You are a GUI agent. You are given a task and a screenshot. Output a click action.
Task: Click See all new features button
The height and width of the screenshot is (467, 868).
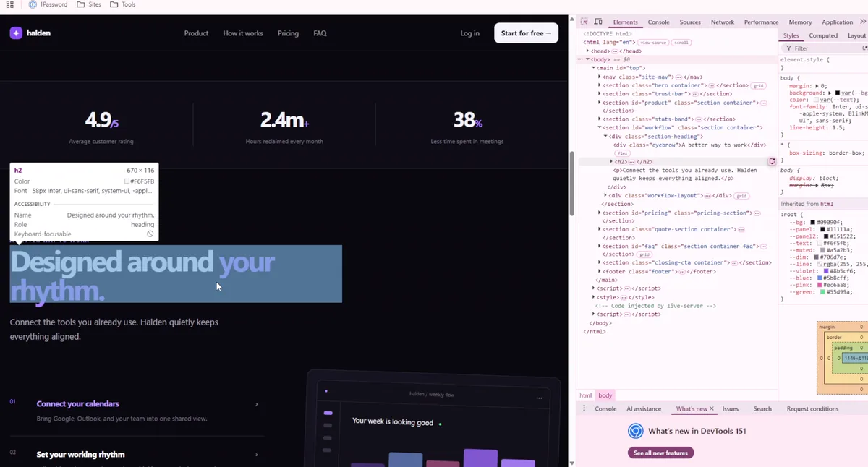[660, 453]
